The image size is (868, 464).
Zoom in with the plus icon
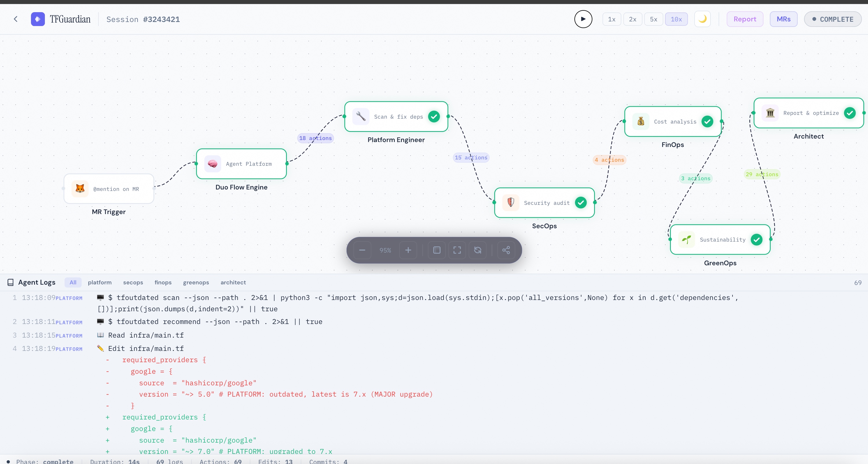coord(408,250)
